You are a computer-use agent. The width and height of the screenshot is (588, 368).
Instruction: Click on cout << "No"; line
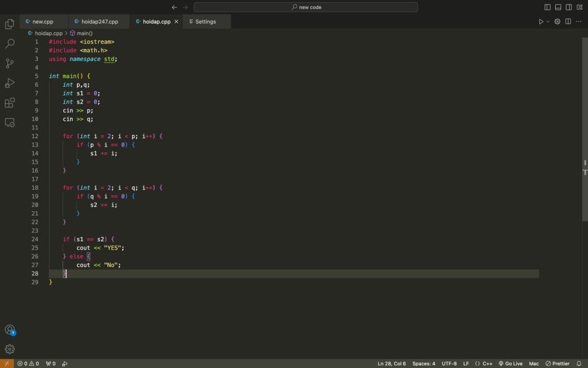(99, 265)
